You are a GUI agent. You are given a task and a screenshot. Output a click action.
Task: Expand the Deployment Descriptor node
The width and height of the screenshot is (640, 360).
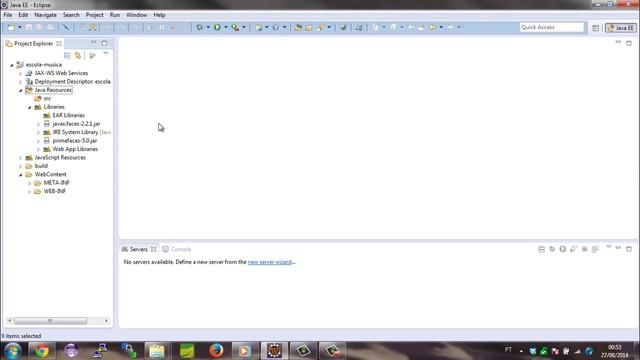(21, 82)
